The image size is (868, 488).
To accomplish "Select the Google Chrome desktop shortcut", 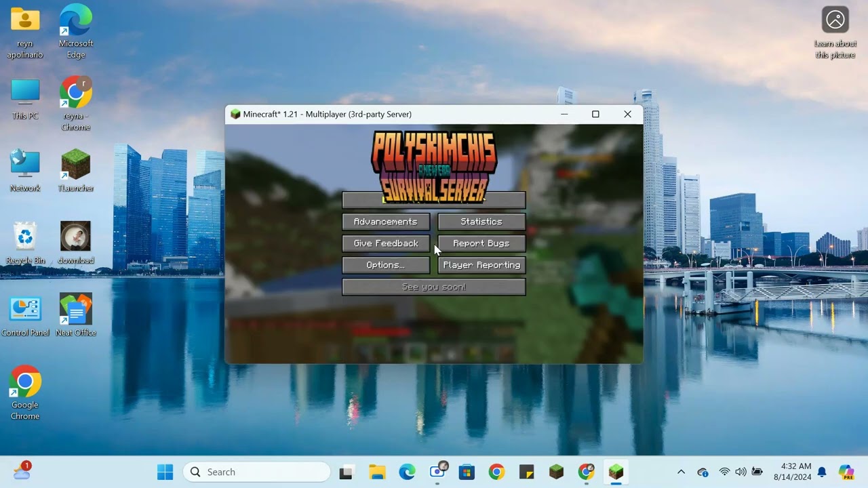I will pos(25,393).
